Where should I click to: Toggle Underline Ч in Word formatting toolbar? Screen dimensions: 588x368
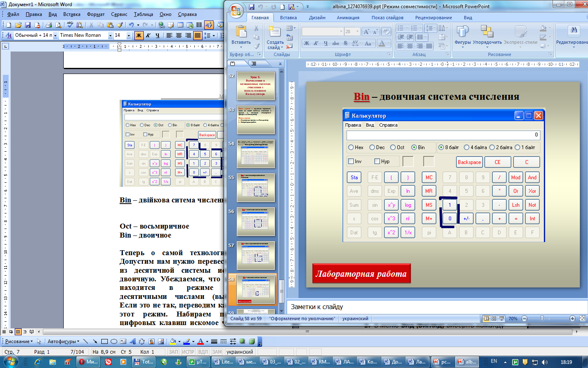pyautogui.click(x=158, y=36)
